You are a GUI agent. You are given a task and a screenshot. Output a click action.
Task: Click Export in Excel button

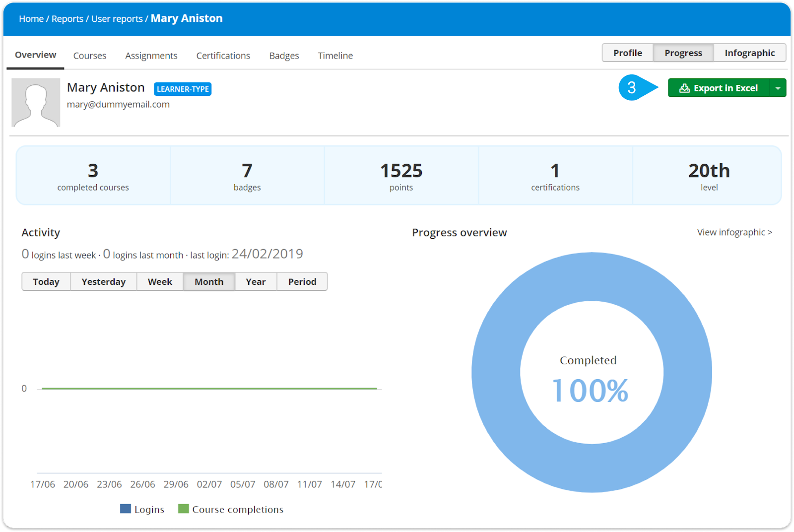point(719,88)
